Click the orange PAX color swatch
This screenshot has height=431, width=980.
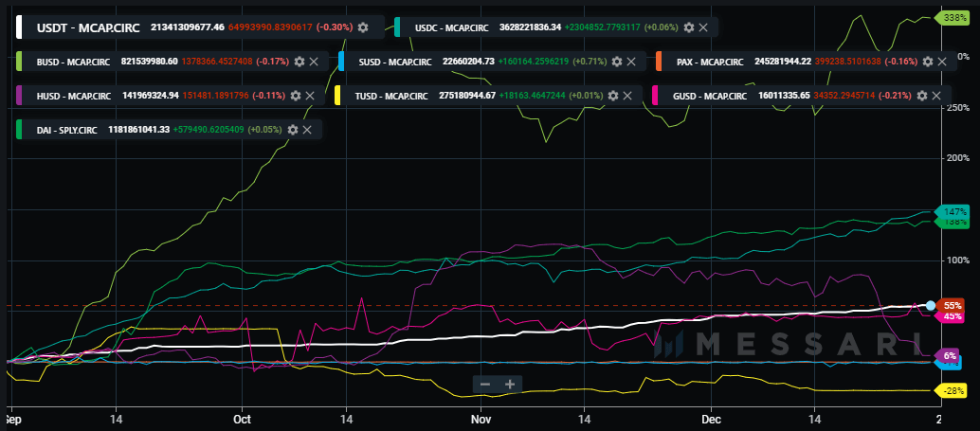coord(657,62)
